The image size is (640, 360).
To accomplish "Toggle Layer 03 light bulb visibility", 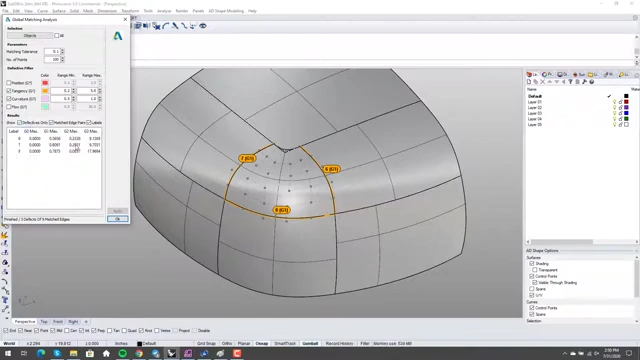I will pos(614,113).
